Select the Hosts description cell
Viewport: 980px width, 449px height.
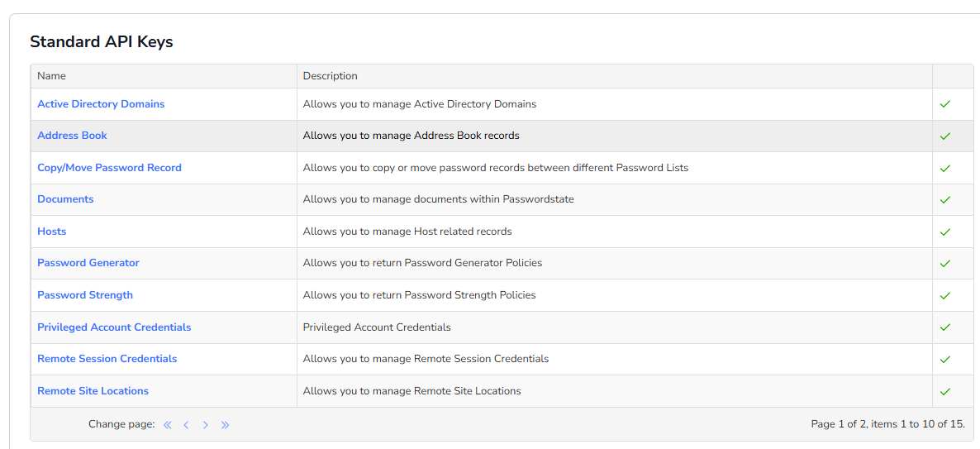pos(615,232)
